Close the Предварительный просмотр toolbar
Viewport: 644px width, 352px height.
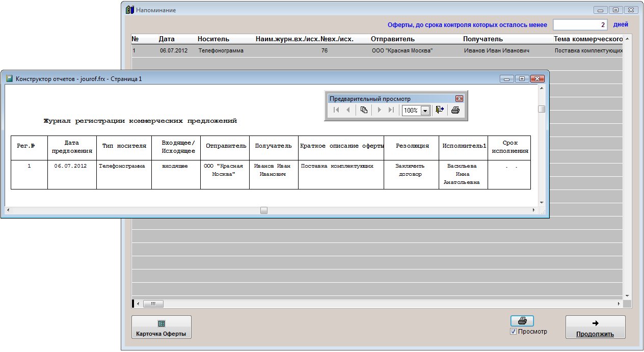(x=459, y=99)
